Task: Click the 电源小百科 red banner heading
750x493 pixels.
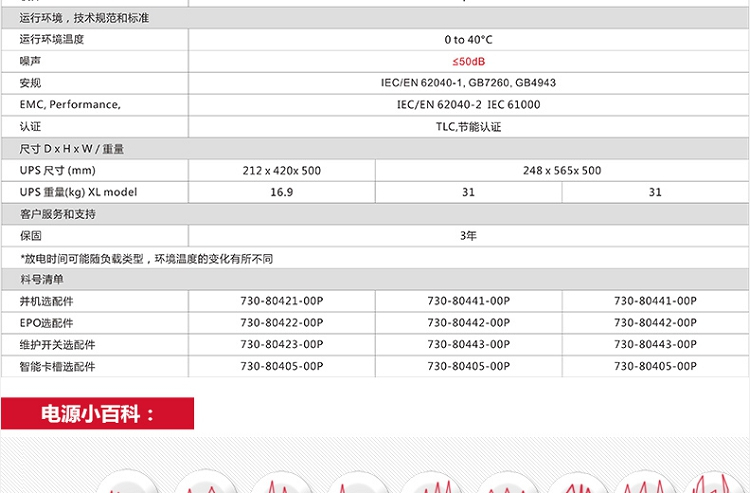Action: point(97,414)
